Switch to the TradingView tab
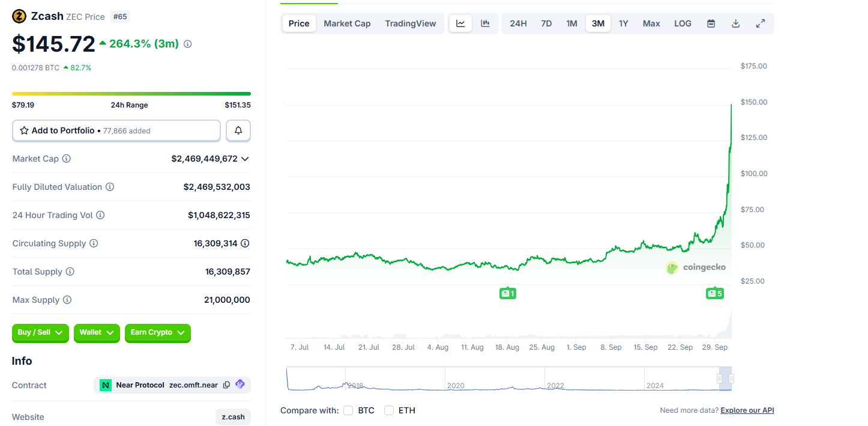 [411, 23]
